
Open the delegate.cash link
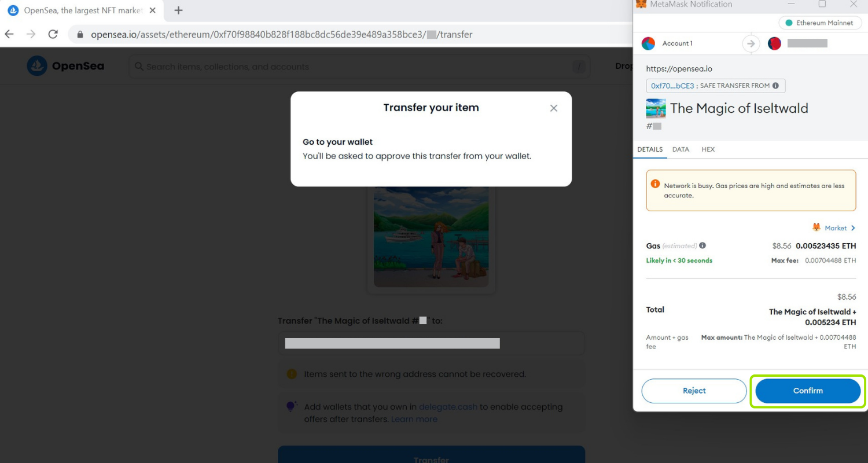448,407
